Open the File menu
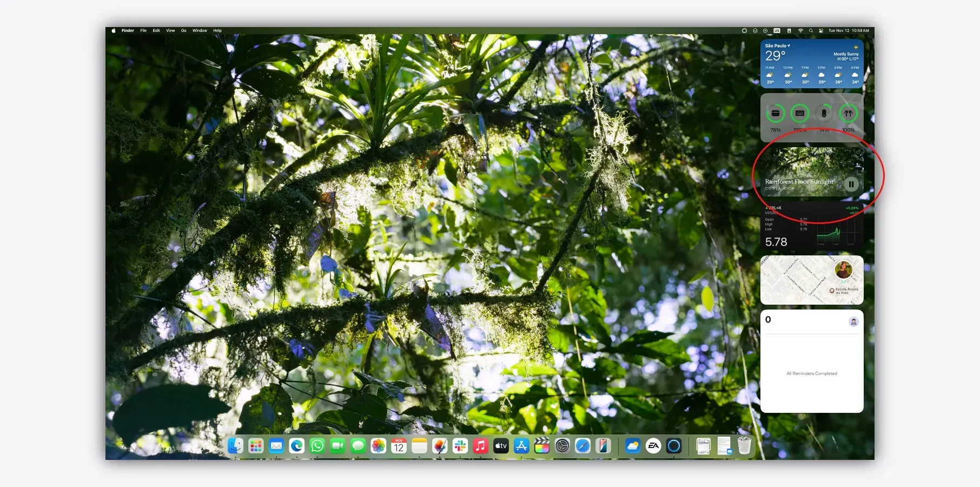Screen dimensions: 980x487 (x=143, y=31)
